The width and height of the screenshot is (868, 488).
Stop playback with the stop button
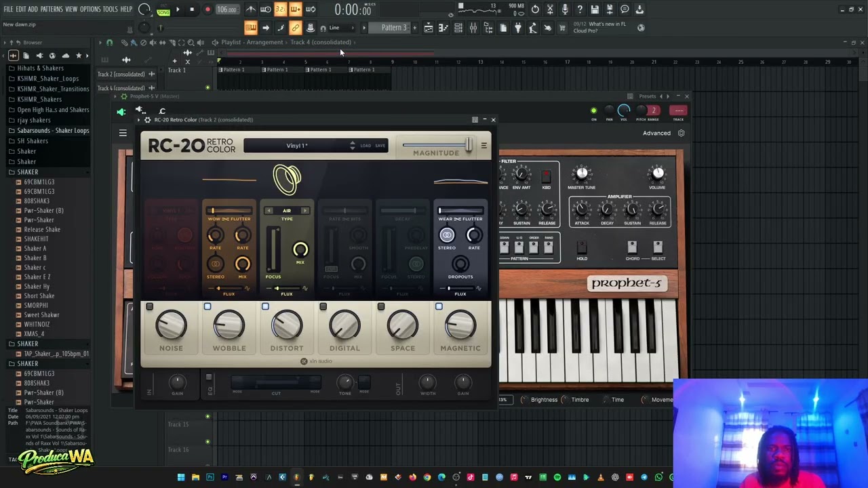(192, 9)
